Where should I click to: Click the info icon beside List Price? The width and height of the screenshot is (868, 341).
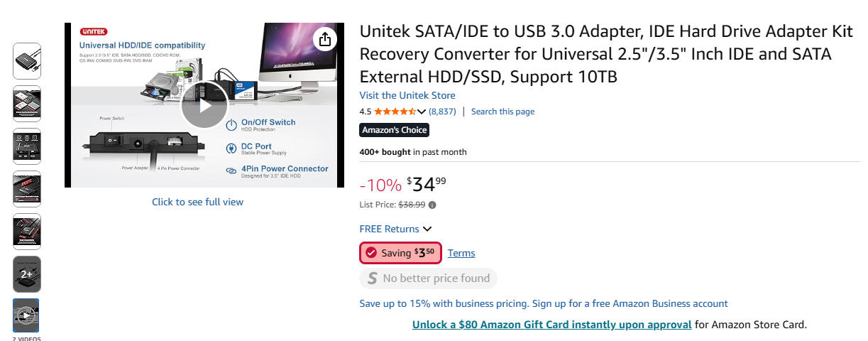click(x=433, y=205)
